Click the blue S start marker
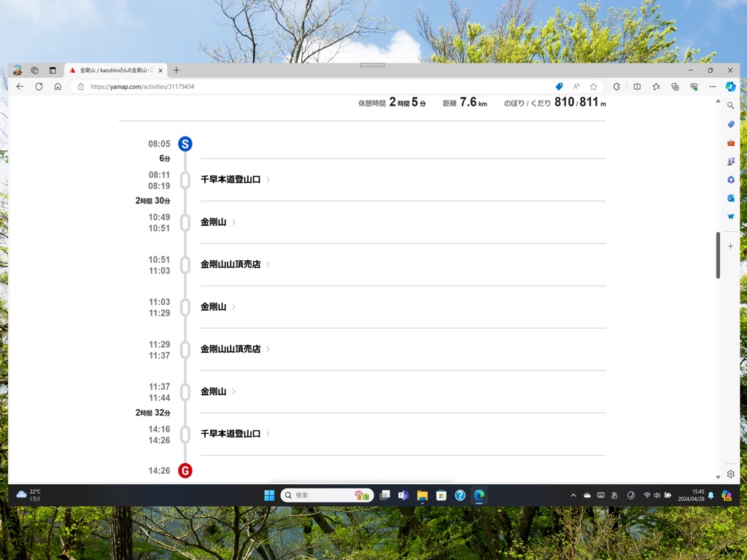This screenshot has height=560, width=747. click(x=185, y=144)
